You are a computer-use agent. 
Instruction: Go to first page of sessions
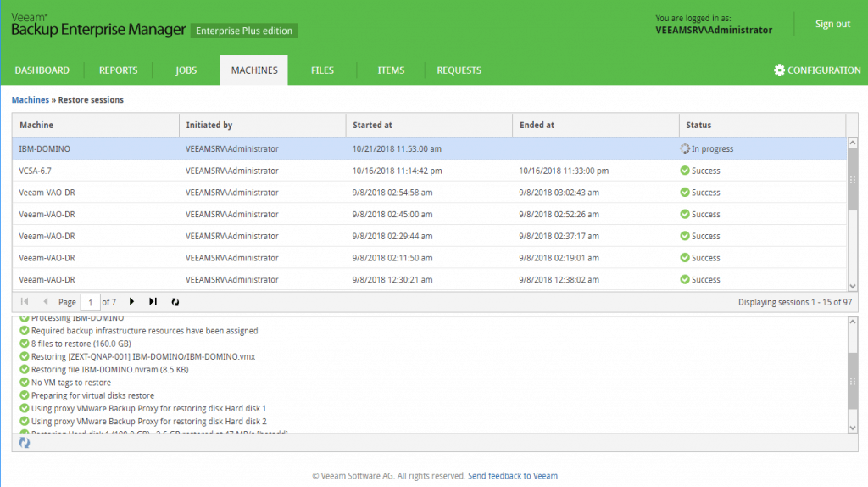[x=25, y=301]
